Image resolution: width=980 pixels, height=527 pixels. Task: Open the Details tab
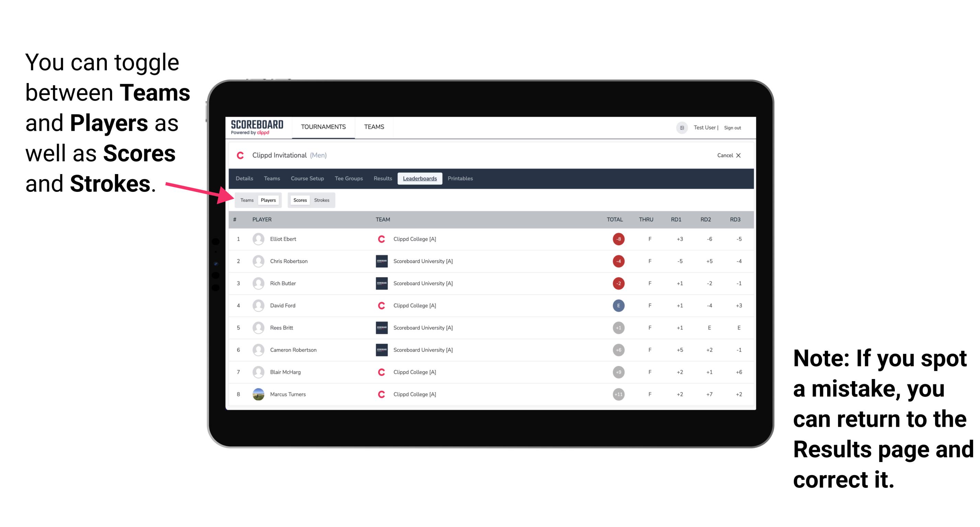(x=245, y=179)
